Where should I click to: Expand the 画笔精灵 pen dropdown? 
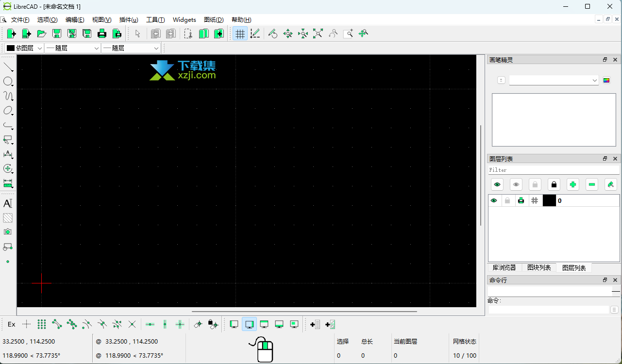click(x=554, y=80)
